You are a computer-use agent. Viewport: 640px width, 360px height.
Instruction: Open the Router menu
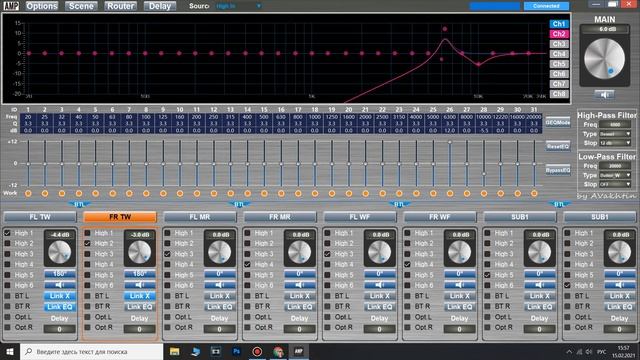(x=120, y=6)
